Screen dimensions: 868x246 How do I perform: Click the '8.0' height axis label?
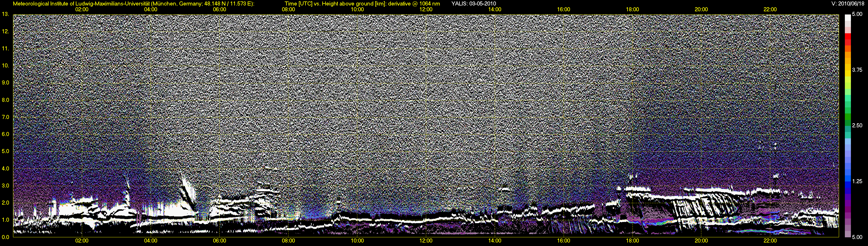(x=5, y=100)
